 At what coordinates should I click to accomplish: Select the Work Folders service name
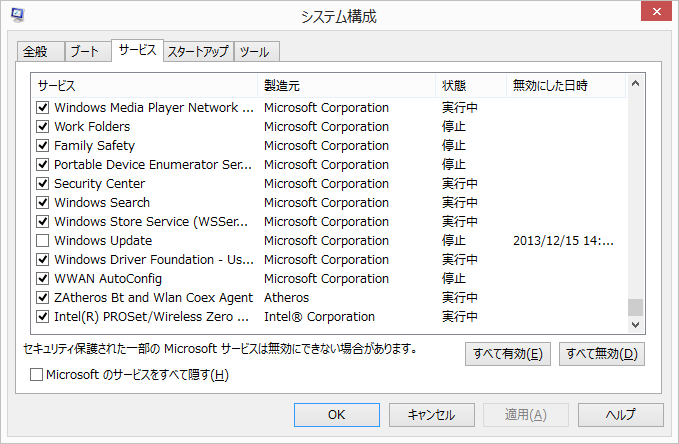[x=92, y=126]
